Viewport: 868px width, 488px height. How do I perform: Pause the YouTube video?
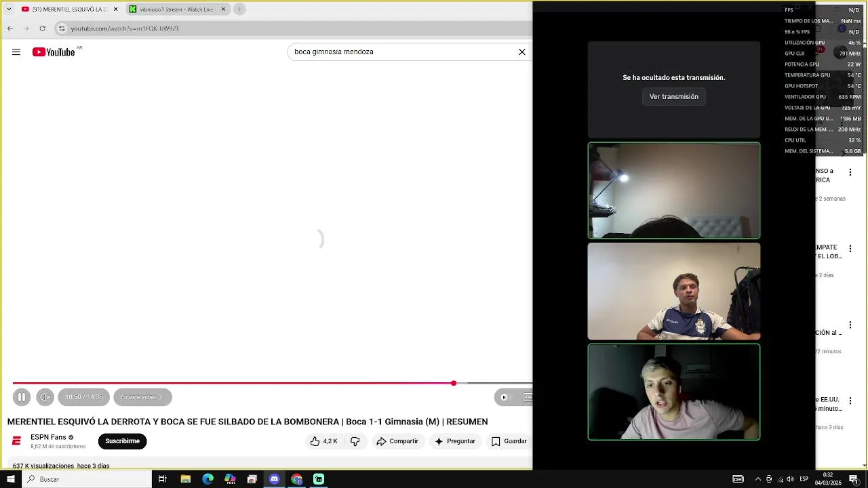coord(21,397)
